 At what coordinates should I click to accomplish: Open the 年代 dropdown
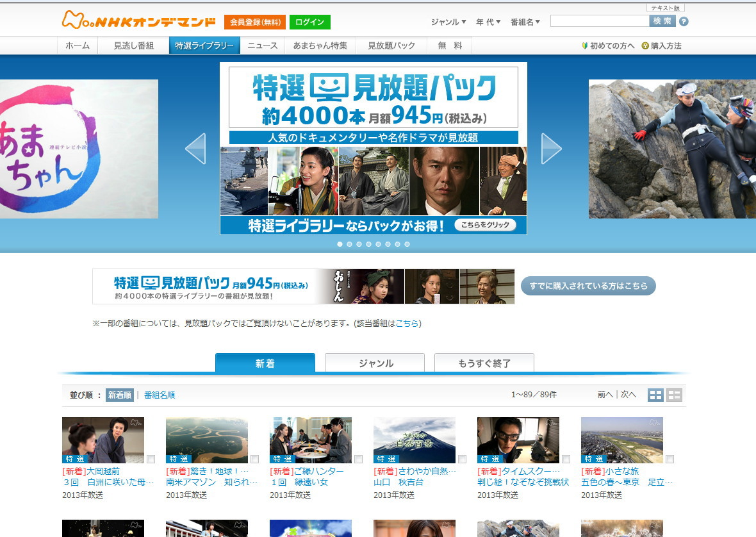[x=488, y=22]
